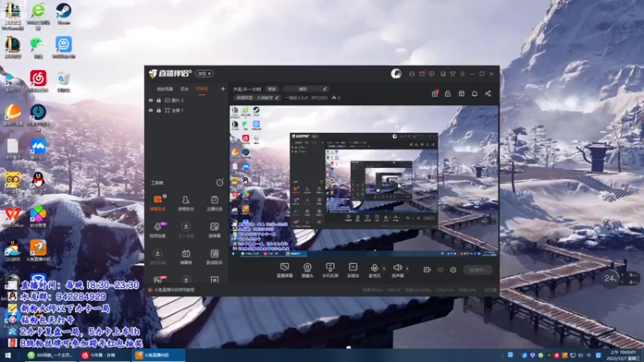Add a 摄像头 camera source
Image resolution: width=644 pixels, height=362 pixels.
(x=308, y=270)
